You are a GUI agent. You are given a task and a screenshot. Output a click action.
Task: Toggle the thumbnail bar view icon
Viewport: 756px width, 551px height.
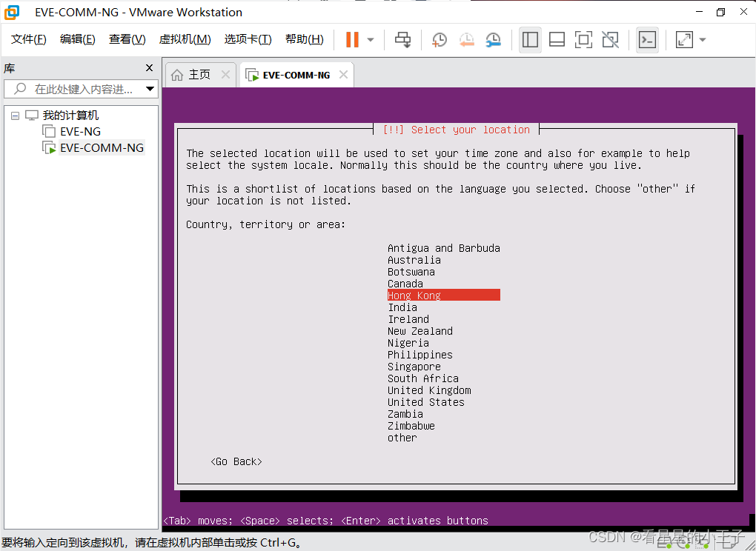(x=557, y=39)
